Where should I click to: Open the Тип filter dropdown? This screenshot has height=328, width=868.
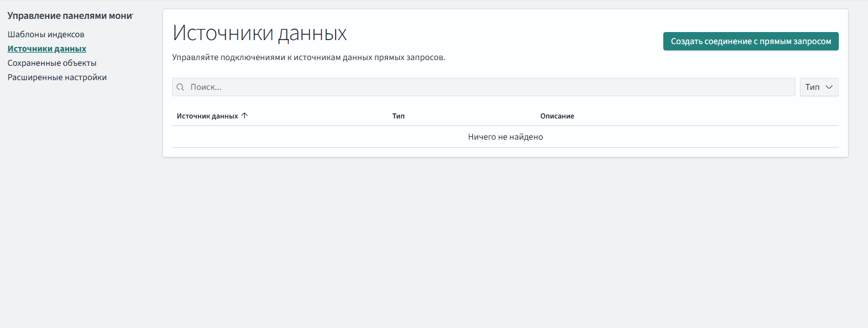coord(818,87)
